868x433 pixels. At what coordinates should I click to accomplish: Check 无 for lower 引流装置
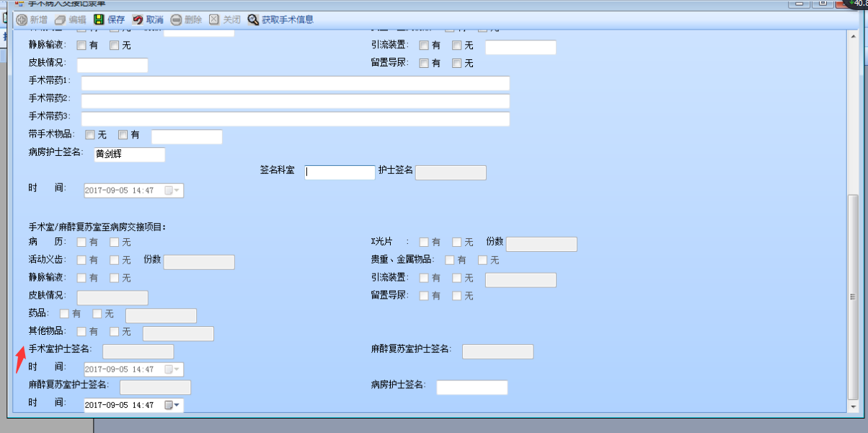tap(457, 278)
